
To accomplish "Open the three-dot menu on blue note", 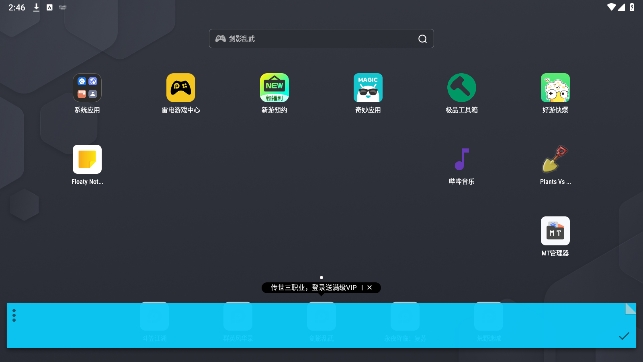I will tap(14, 315).
